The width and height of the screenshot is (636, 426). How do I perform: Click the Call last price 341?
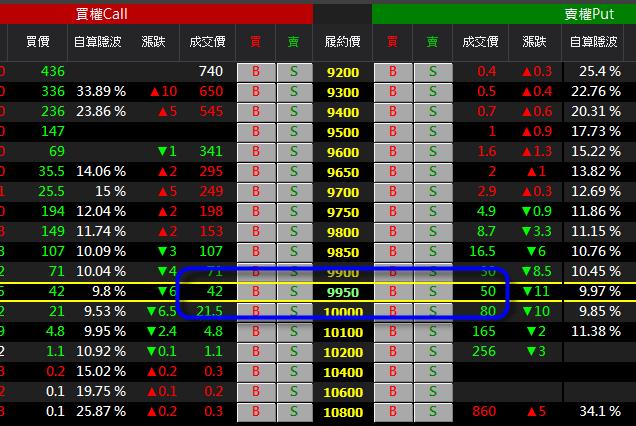(211, 151)
